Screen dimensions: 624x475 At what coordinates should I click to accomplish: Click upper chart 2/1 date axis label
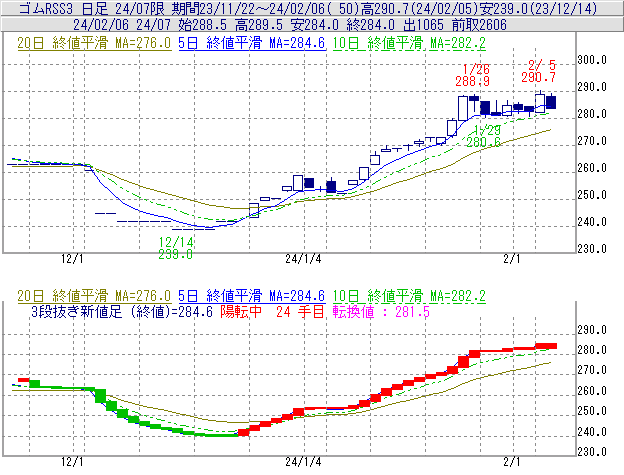pyautogui.click(x=511, y=259)
